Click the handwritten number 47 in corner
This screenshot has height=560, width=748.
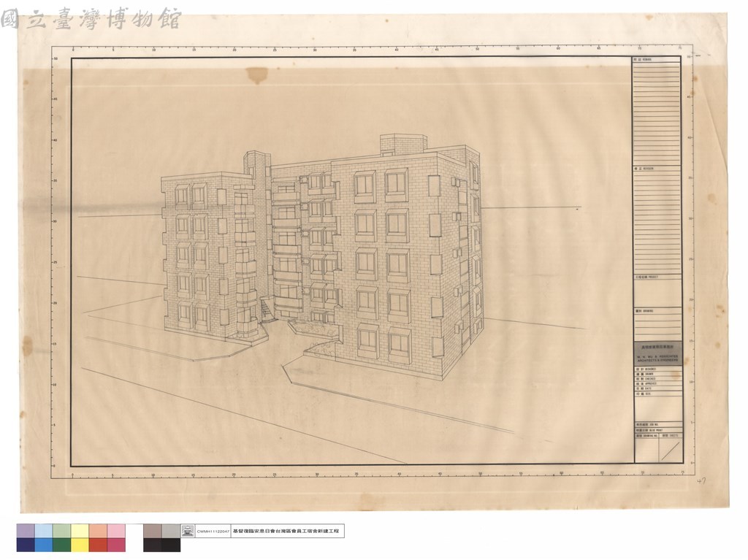click(701, 481)
